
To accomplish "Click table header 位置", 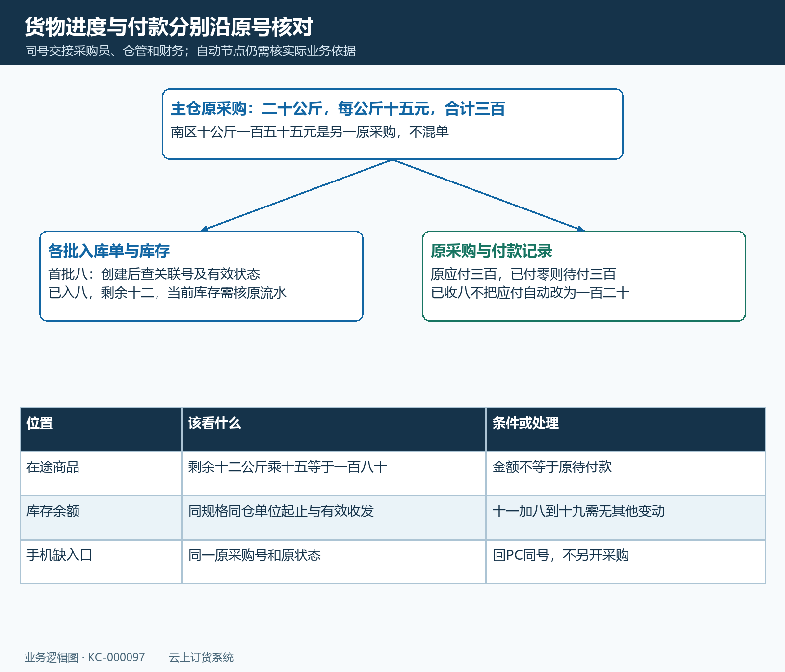I will coord(101,429).
